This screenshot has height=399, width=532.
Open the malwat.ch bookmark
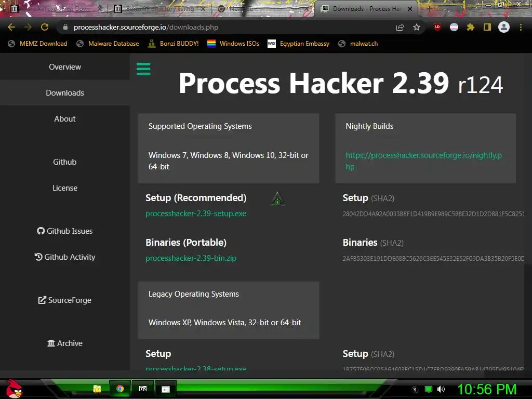pos(358,44)
